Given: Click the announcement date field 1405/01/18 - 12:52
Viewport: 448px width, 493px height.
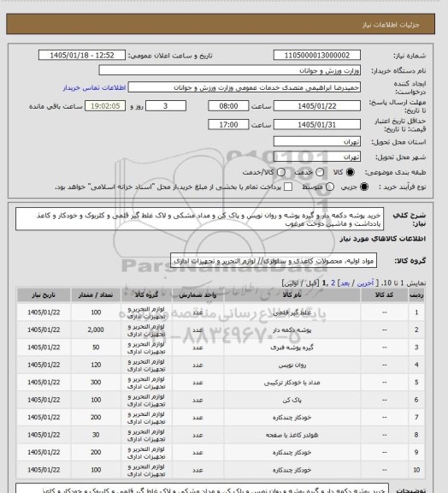Looking at the screenshot, I should pos(82,55).
